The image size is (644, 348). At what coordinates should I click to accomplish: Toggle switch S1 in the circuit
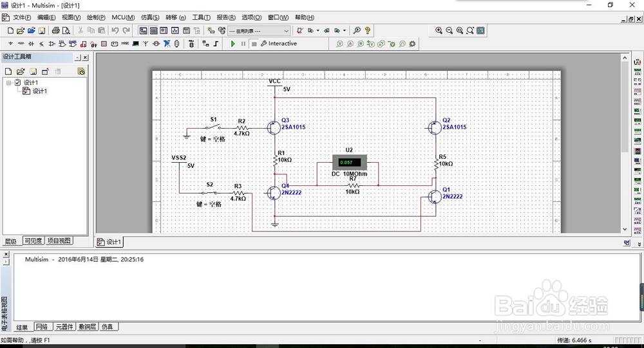pyautogui.click(x=214, y=126)
